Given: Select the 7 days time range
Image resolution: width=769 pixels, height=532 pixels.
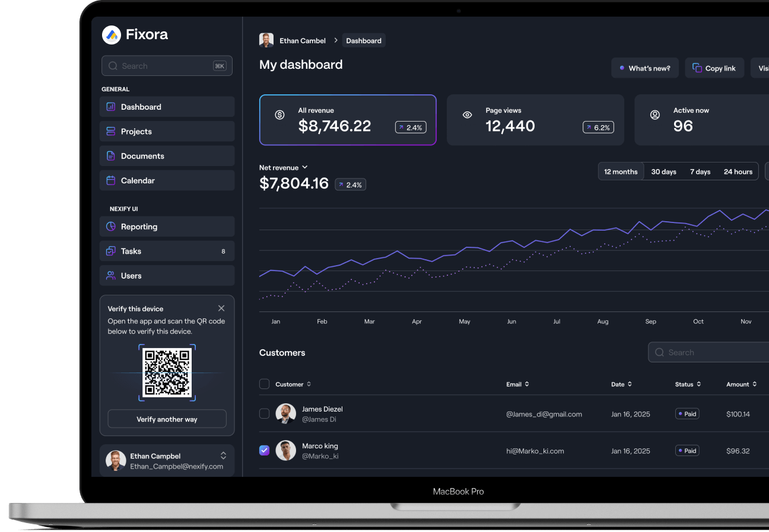Looking at the screenshot, I should pyautogui.click(x=700, y=172).
